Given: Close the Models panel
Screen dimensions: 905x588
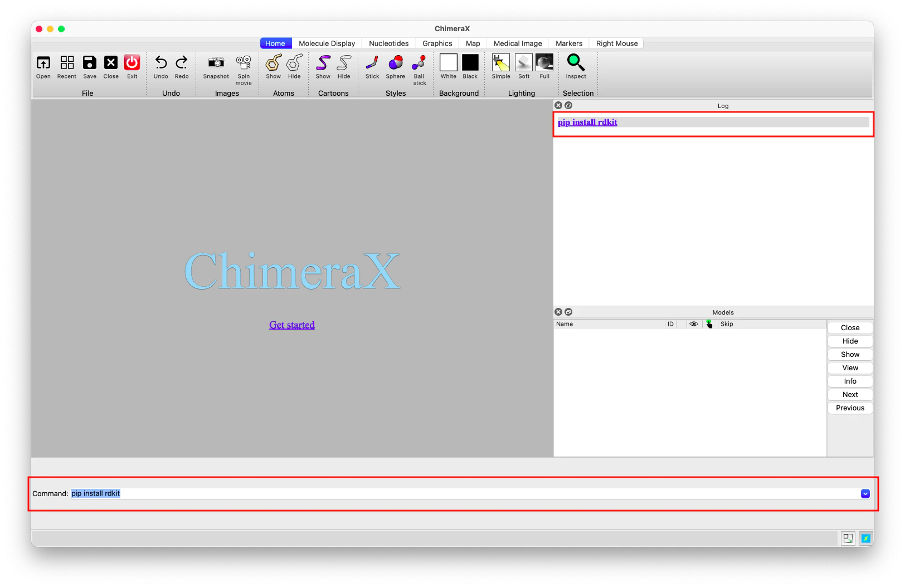Looking at the screenshot, I should [558, 312].
